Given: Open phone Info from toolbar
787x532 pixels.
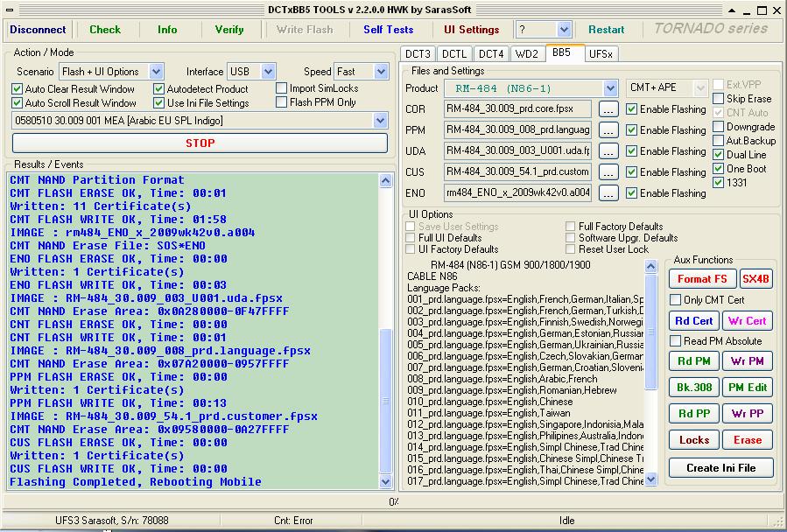Looking at the screenshot, I should coord(167,30).
